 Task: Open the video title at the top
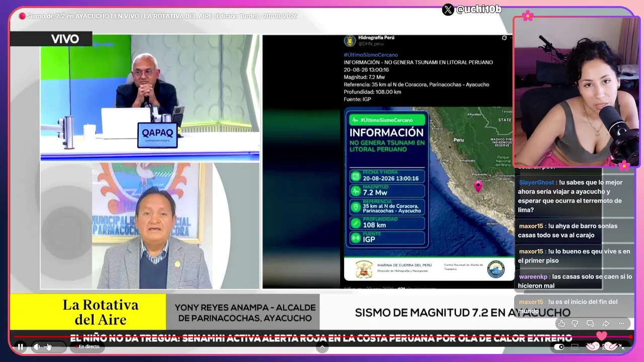(x=162, y=16)
